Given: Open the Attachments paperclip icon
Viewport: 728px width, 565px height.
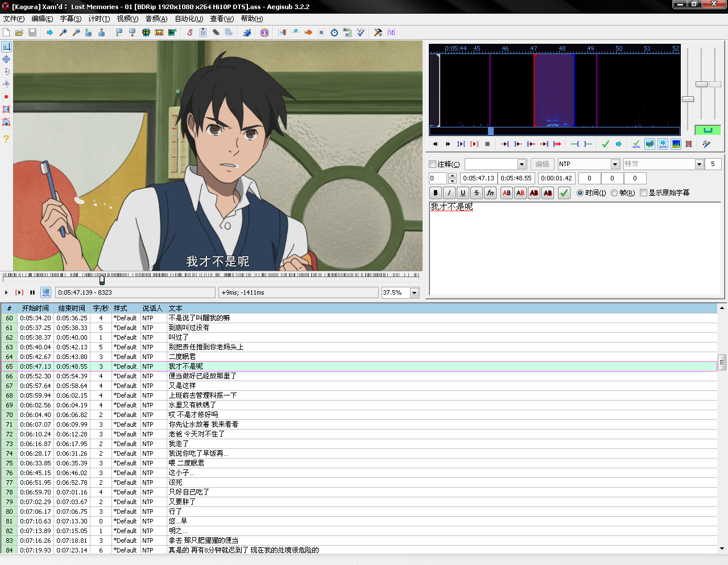Looking at the screenshot, I should (216, 32).
